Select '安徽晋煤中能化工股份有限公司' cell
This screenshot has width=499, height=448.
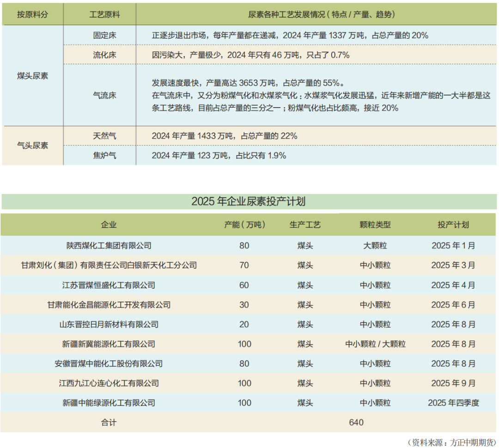click(x=109, y=363)
